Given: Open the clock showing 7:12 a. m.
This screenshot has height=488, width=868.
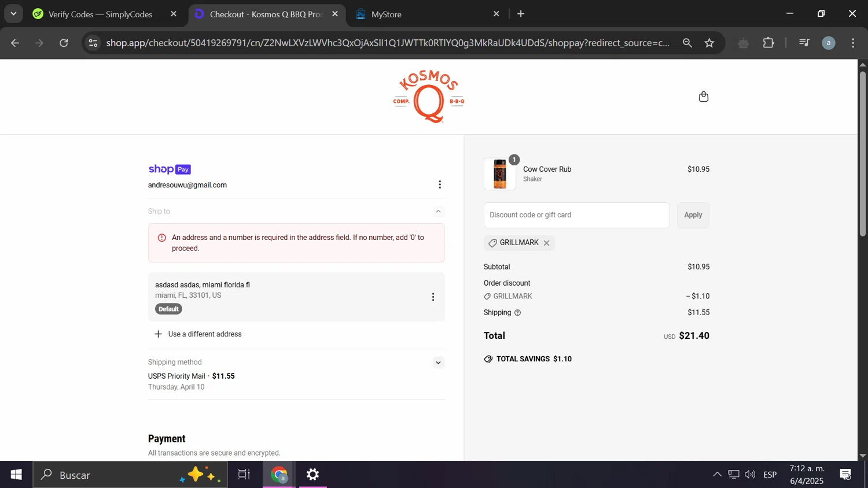Looking at the screenshot, I should coord(807,475).
